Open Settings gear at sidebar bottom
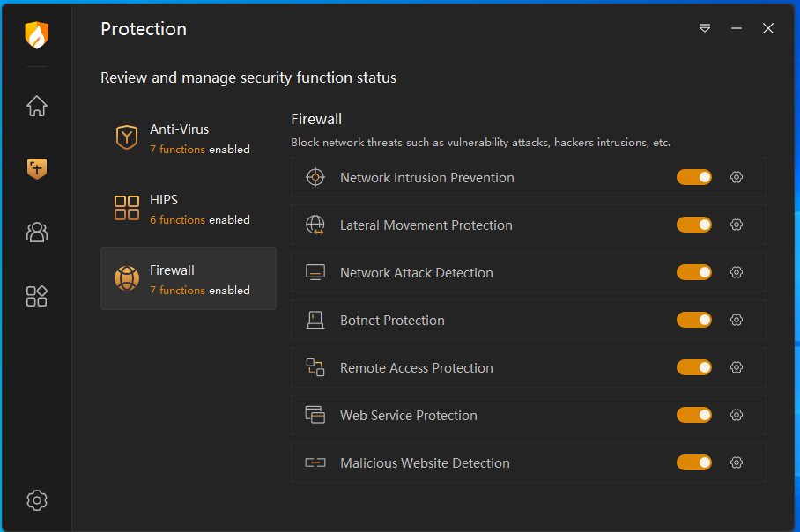The width and height of the screenshot is (800, 532). (x=36, y=500)
